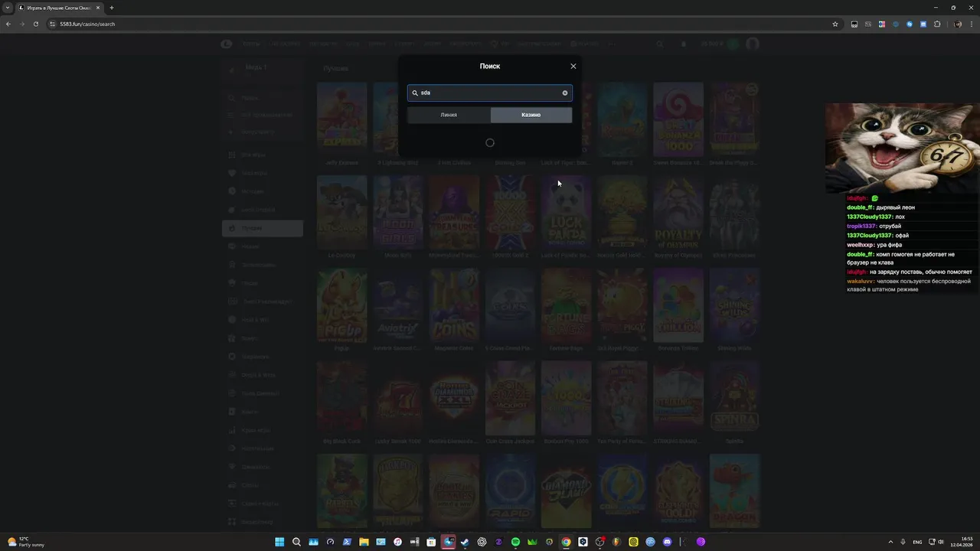Open the notifications bell in site header

coord(683,44)
